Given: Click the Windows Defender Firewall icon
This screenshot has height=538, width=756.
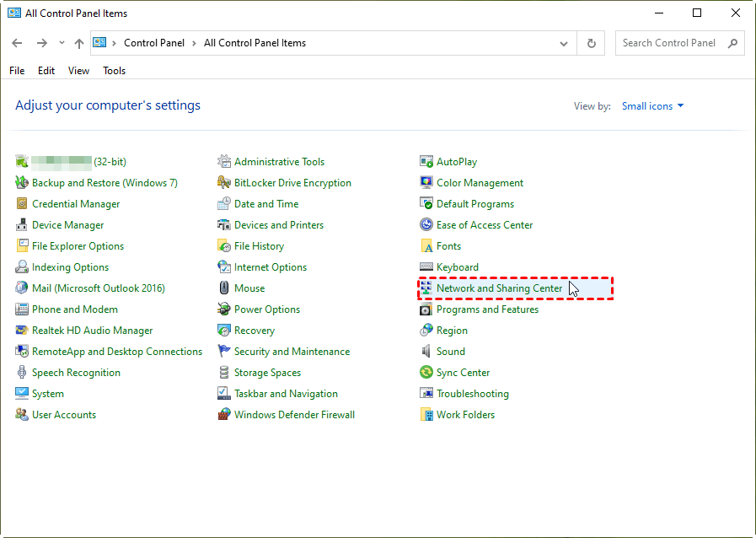Looking at the screenshot, I should point(224,415).
